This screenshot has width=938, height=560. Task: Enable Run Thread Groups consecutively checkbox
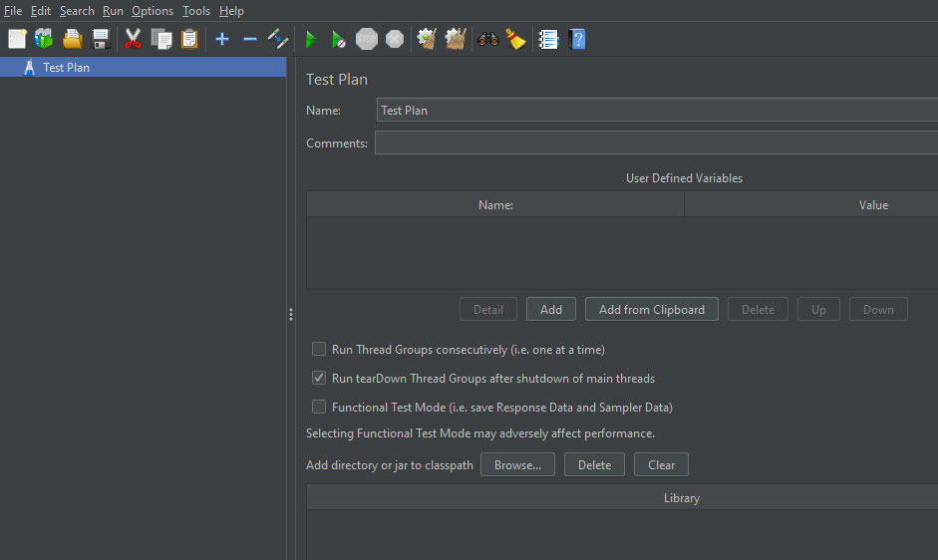319,349
